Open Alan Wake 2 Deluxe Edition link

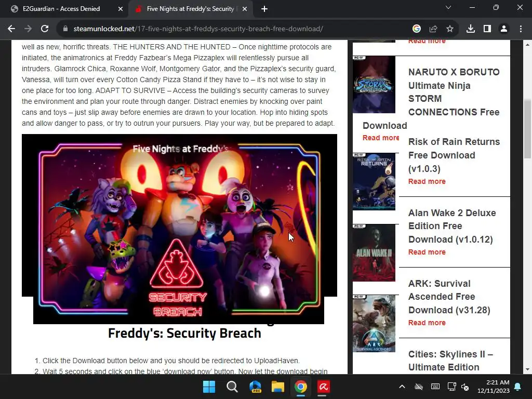click(452, 226)
